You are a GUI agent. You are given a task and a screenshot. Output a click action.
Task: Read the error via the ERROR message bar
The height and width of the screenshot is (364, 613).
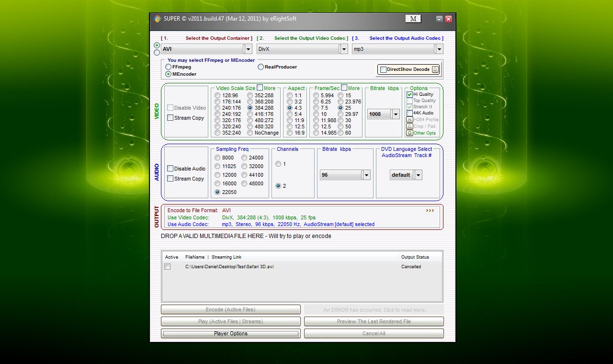[x=374, y=310]
